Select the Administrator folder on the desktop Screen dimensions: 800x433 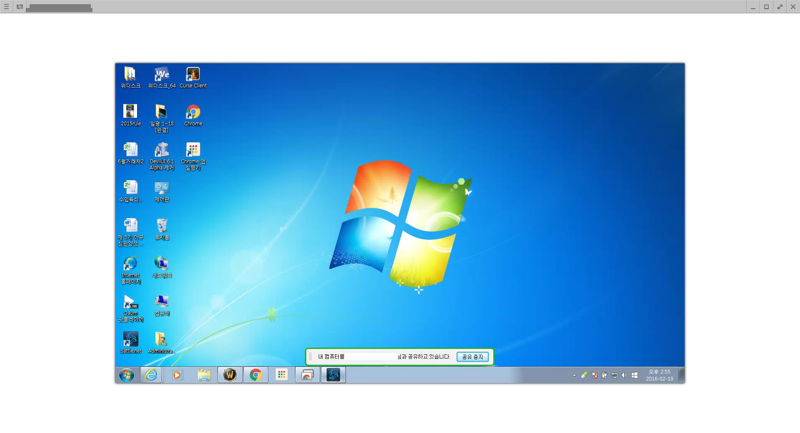point(161,343)
